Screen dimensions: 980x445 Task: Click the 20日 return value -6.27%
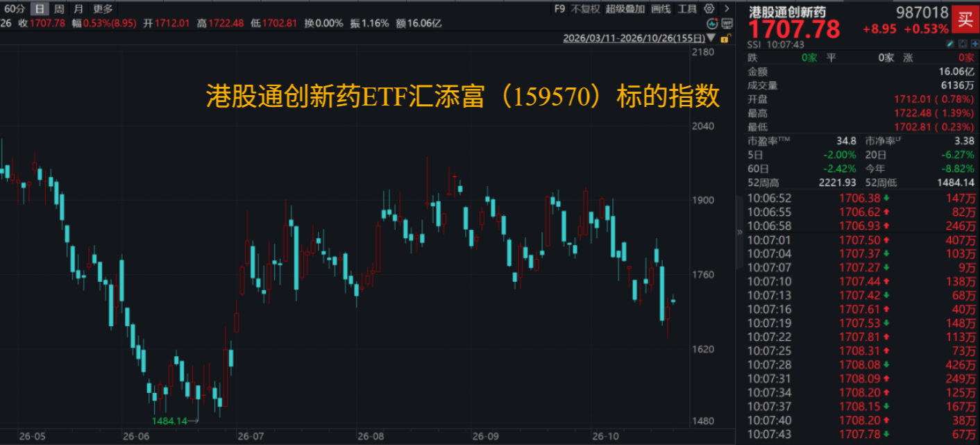click(958, 154)
